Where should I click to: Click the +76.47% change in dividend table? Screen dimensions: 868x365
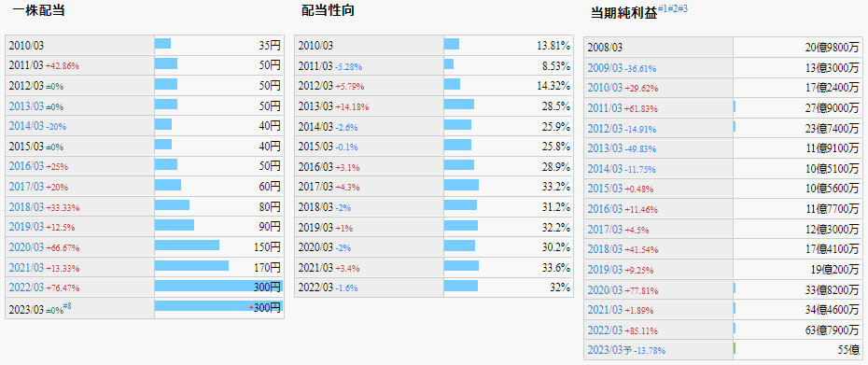point(63,288)
